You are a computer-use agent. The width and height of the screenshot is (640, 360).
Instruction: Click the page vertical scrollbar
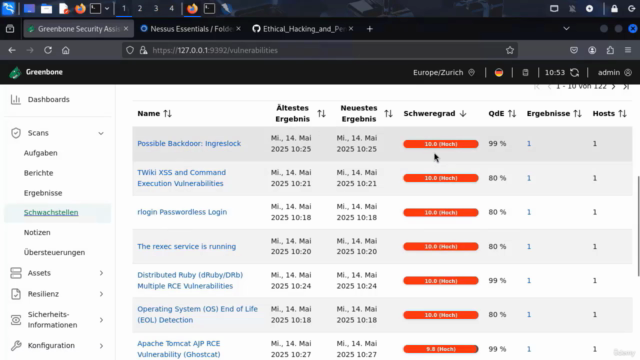[x=638, y=226]
